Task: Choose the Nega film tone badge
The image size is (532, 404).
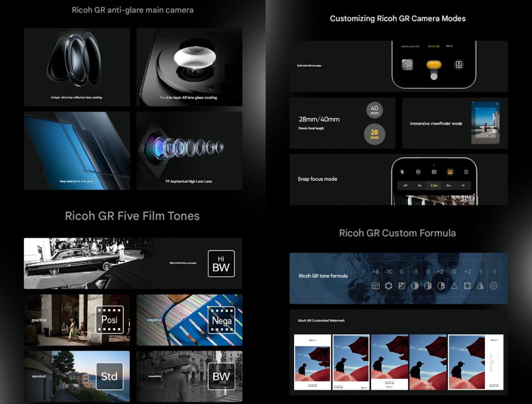Action: tap(221, 320)
